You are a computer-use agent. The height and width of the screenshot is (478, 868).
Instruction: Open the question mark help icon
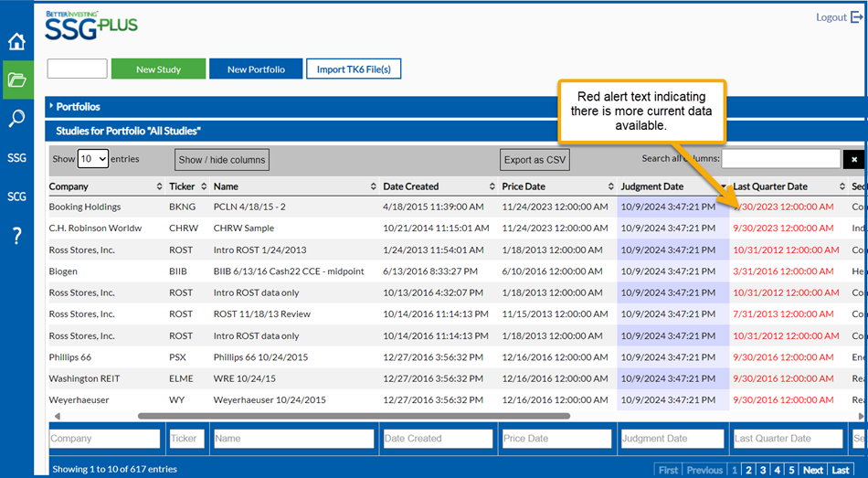click(16, 236)
